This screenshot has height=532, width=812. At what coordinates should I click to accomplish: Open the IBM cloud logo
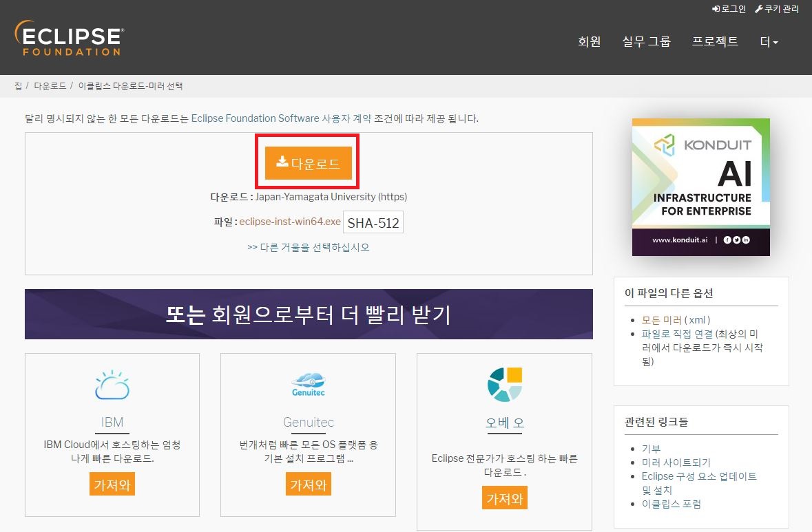tap(112, 385)
